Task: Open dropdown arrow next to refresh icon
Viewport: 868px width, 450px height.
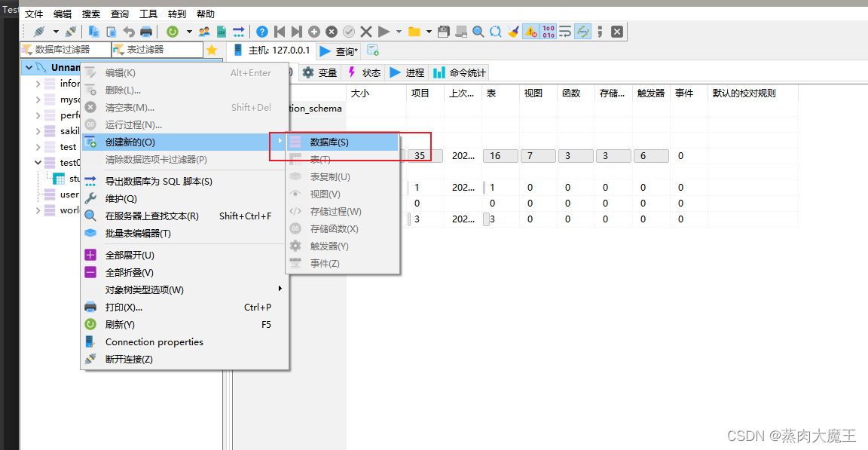Action: [x=189, y=32]
